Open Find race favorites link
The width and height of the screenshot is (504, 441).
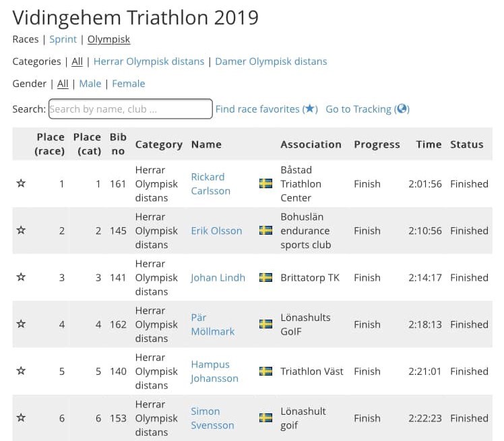pyautogui.click(x=266, y=109)
